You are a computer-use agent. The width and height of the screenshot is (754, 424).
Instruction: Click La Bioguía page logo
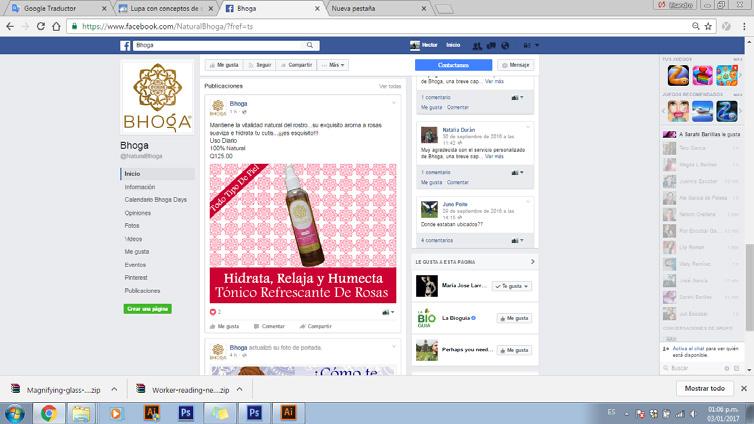(427, 318)
